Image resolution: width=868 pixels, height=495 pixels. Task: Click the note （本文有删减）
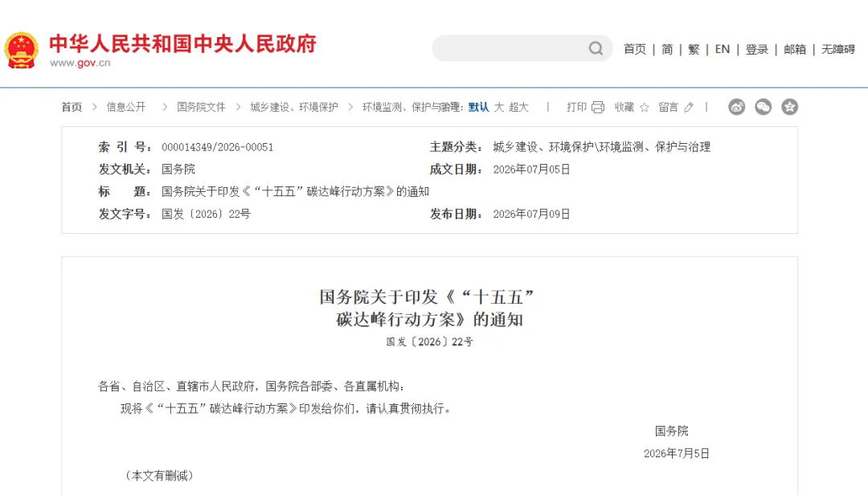tap(159, 476)
